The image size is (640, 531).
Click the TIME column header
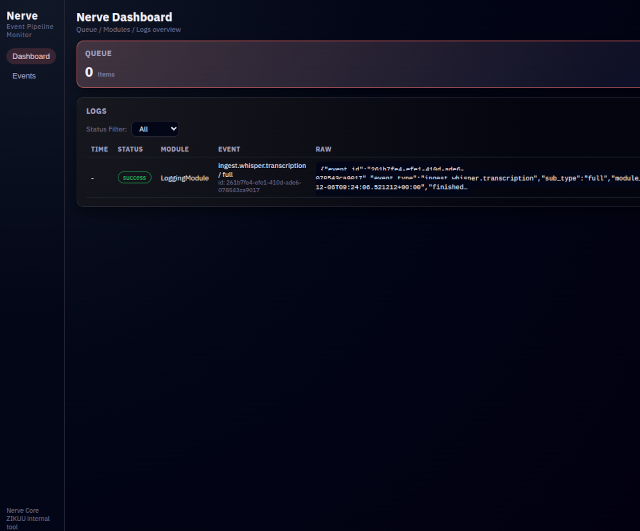[x=99, y=149]
